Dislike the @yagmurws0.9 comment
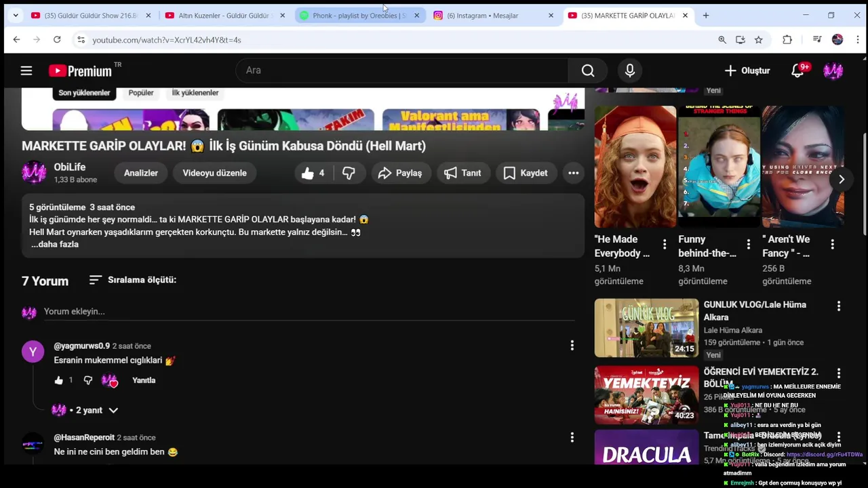Image resolution: width=868 pixels, height=488 pixels. [88, 380]
